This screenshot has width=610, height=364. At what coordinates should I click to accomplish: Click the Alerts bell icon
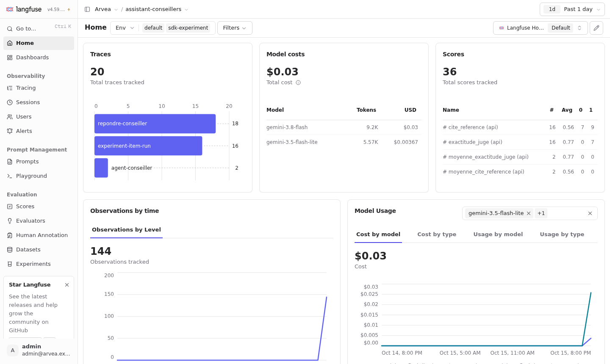coord(10,131)
